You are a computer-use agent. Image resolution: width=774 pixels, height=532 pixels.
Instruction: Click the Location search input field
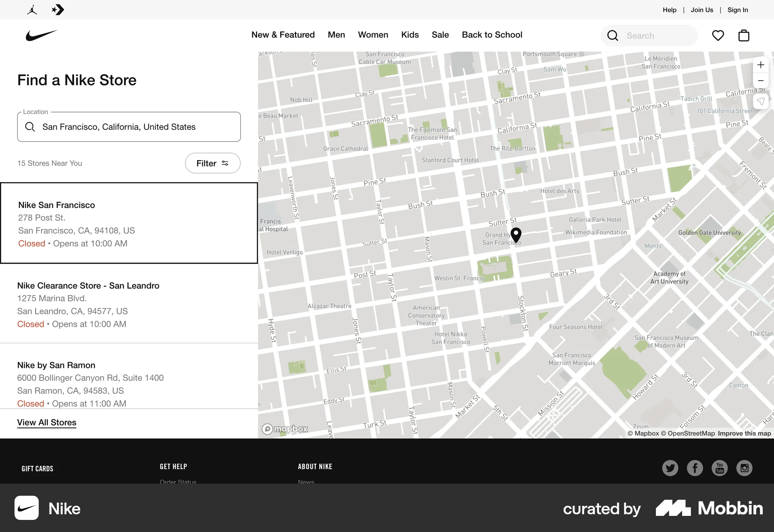click(x=129, y=127)
